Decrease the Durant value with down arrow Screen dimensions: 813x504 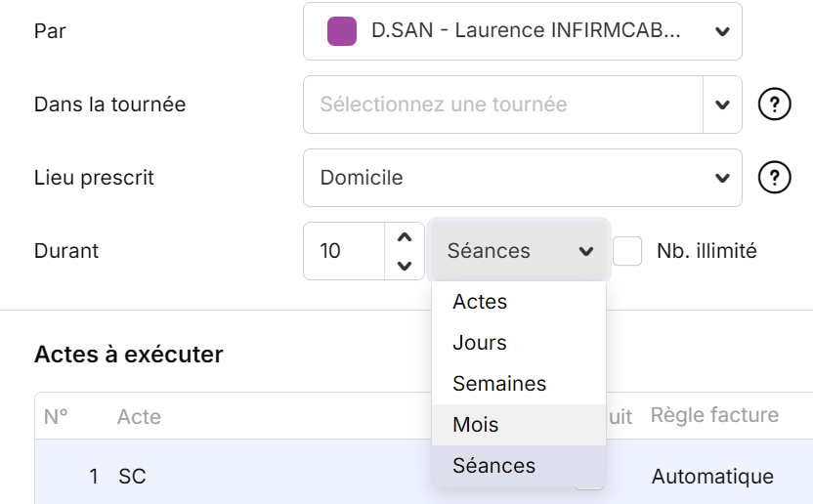(404, 265)
